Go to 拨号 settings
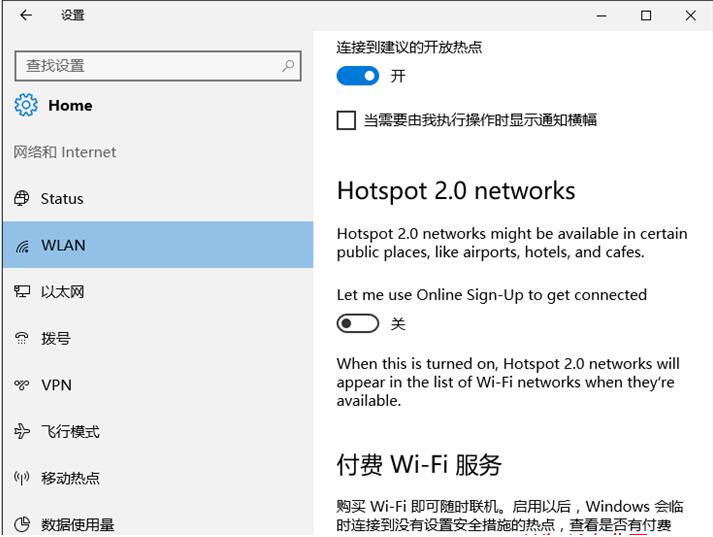This screenshot has height=537, width=713. (158, 338)
